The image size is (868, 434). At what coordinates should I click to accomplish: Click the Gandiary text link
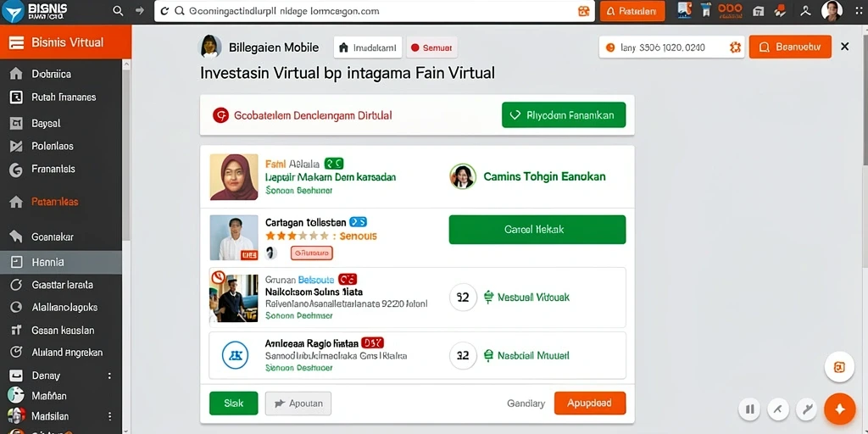point(526,403)
